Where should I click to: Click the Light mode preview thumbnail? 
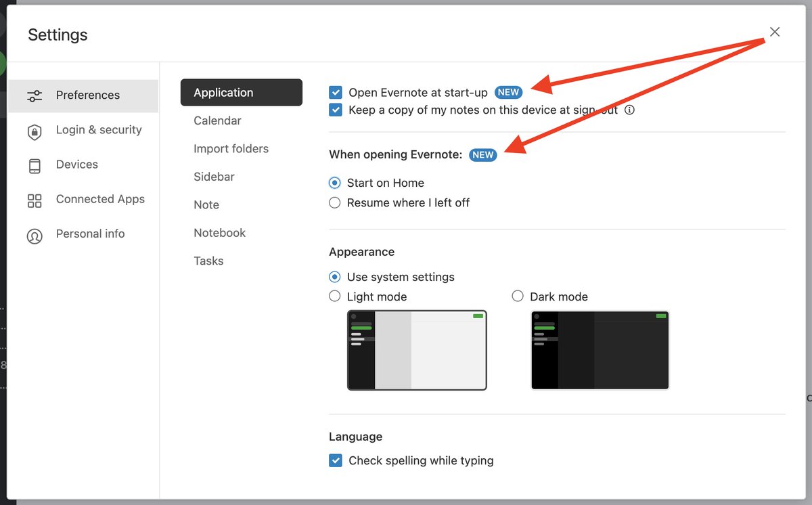coord(417,351)
